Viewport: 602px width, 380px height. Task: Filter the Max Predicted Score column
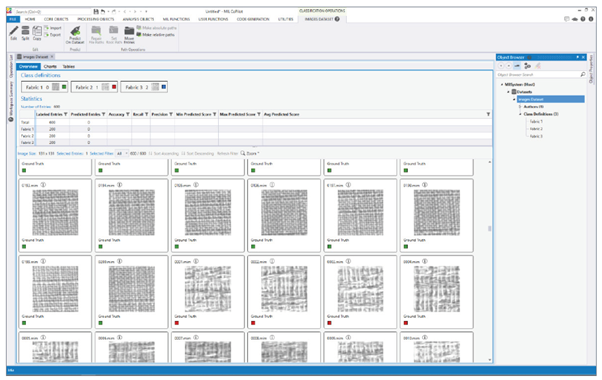(x=259, y=114)
